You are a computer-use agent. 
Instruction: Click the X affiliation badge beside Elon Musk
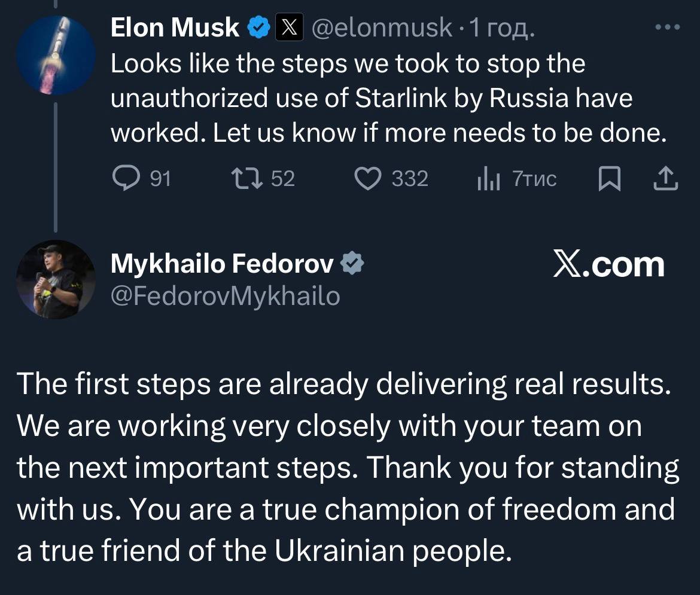point(288,28)
